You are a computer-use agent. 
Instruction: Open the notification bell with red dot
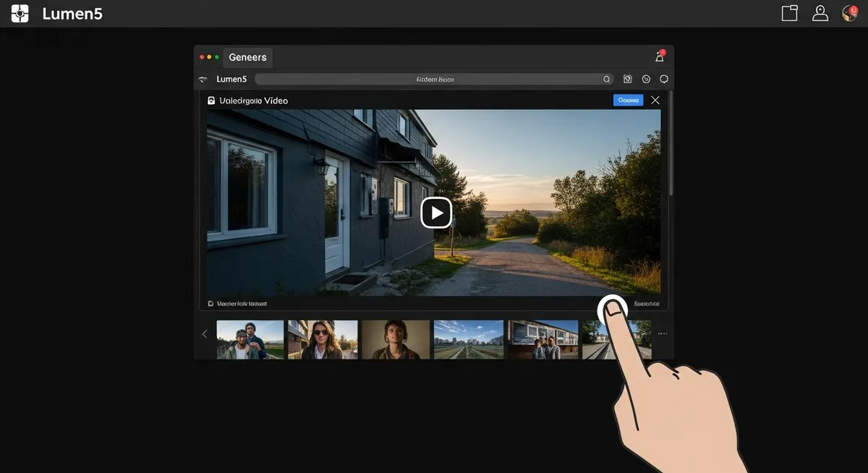coord(660,56)
